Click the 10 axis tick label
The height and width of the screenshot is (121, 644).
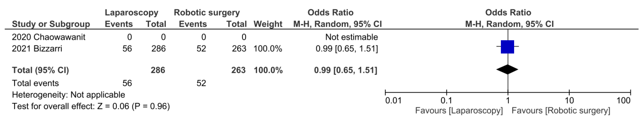point(569,101)
